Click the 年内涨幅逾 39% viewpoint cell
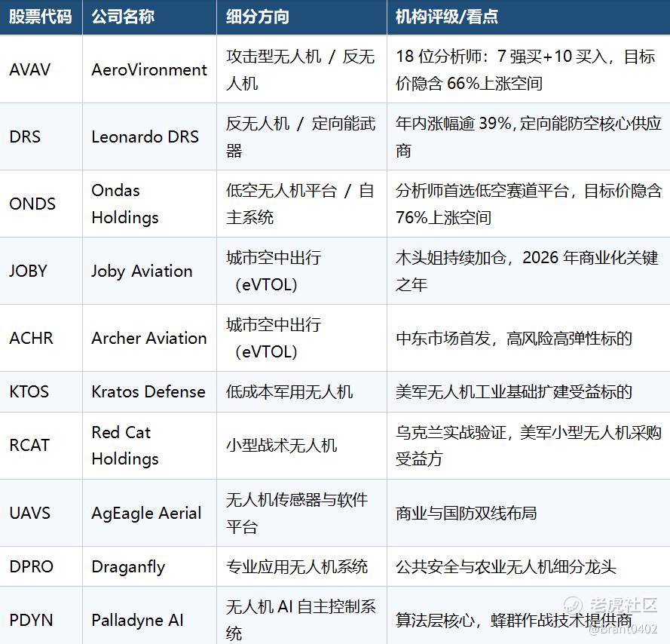Screen dimensions: 670x644 pos(528,136)
